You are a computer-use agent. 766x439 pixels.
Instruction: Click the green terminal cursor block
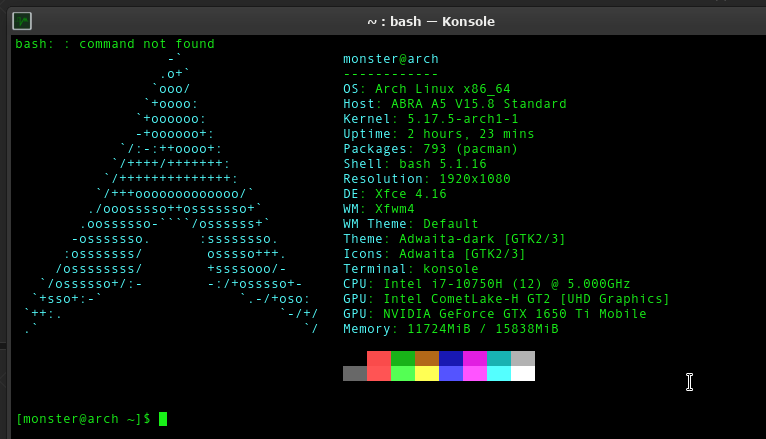pos(163,419)
